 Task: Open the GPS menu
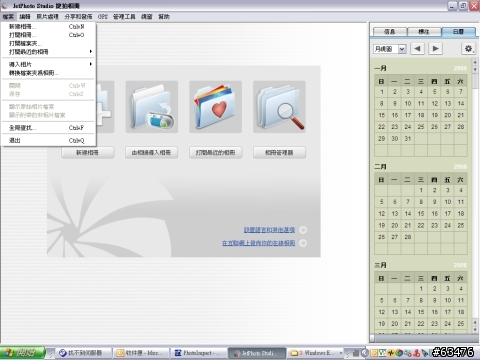tap(103, 17)
